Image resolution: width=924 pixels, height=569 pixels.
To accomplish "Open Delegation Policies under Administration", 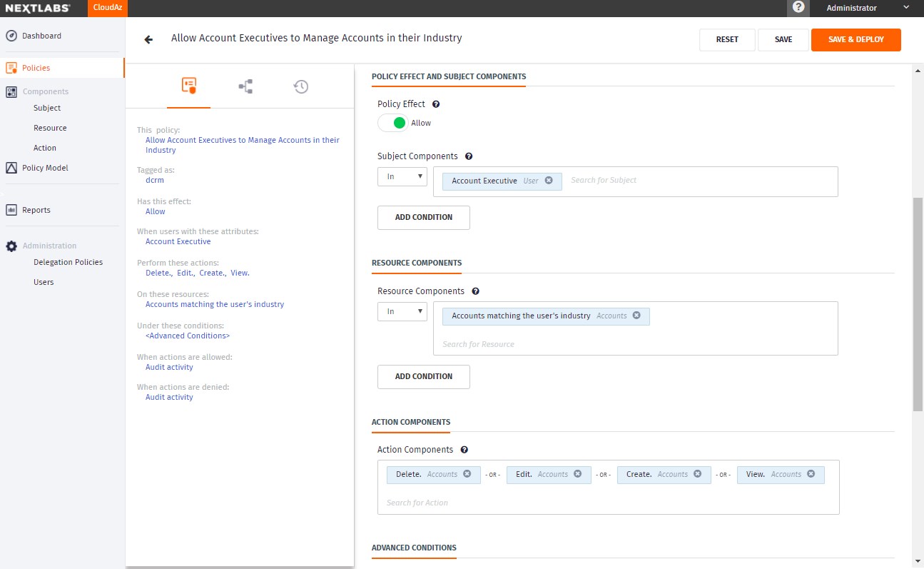I will [68, 262].
